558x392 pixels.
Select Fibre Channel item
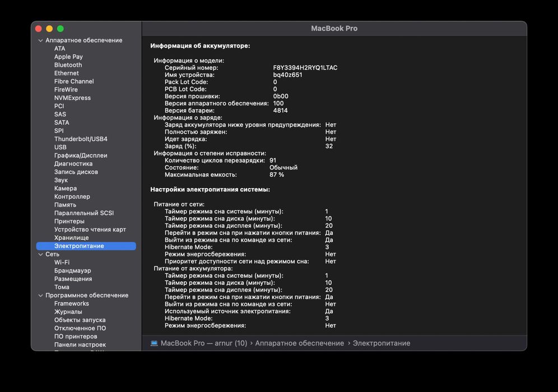pyautogui.click(x=74, y=81)
